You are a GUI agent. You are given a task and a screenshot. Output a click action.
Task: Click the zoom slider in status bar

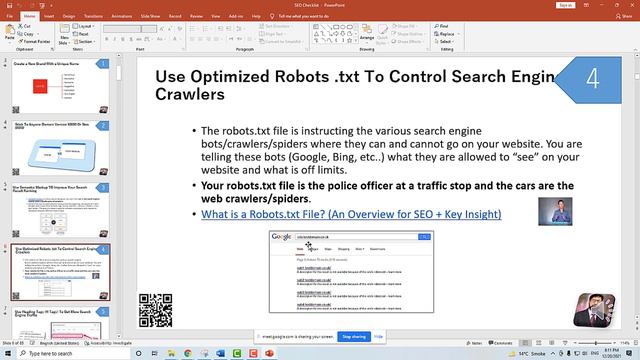point(596,343)
